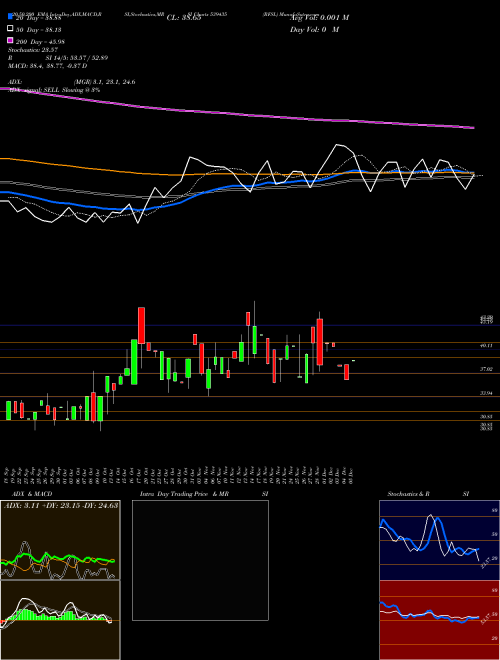Image resolution: width=500 pixels, height=660 pixels.
Task: Click the blue 20 Day legend swatch
Action: 10,17
